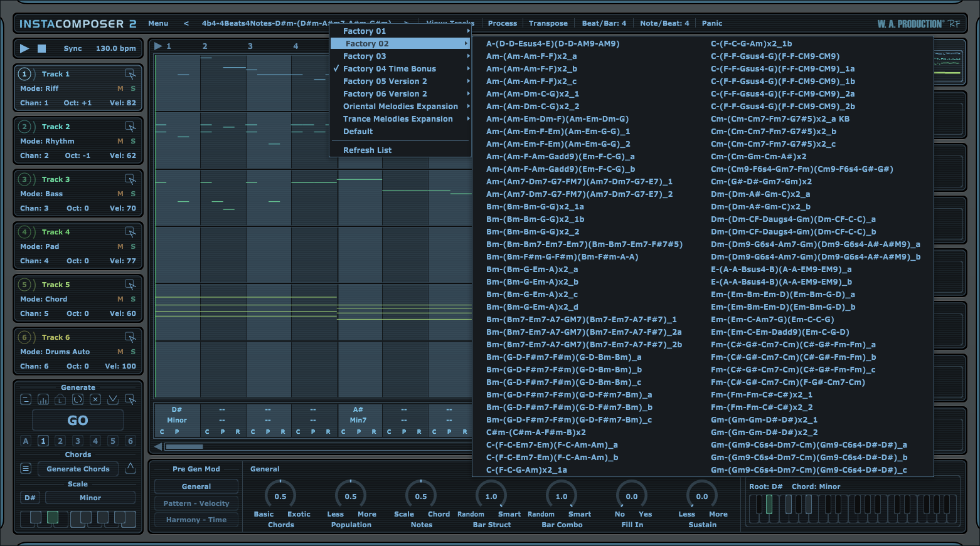Click the drag-export icon in Generate panel
Screen dimensions: 980x546
click(x=130, y=399)
